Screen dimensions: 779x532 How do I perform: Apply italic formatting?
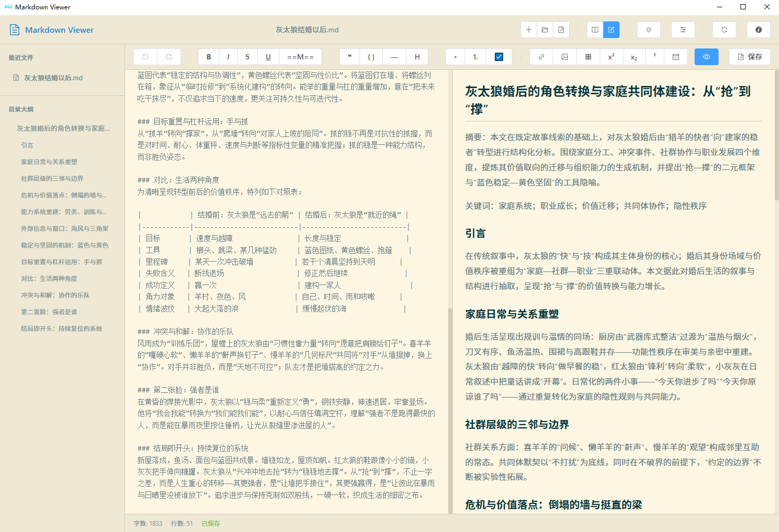point(228,57)
